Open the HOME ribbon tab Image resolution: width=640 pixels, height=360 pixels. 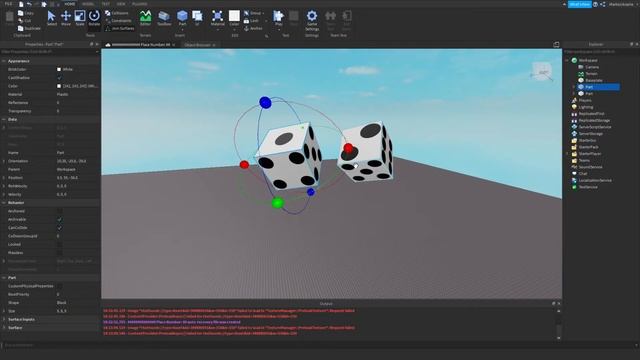pos(70,4)
